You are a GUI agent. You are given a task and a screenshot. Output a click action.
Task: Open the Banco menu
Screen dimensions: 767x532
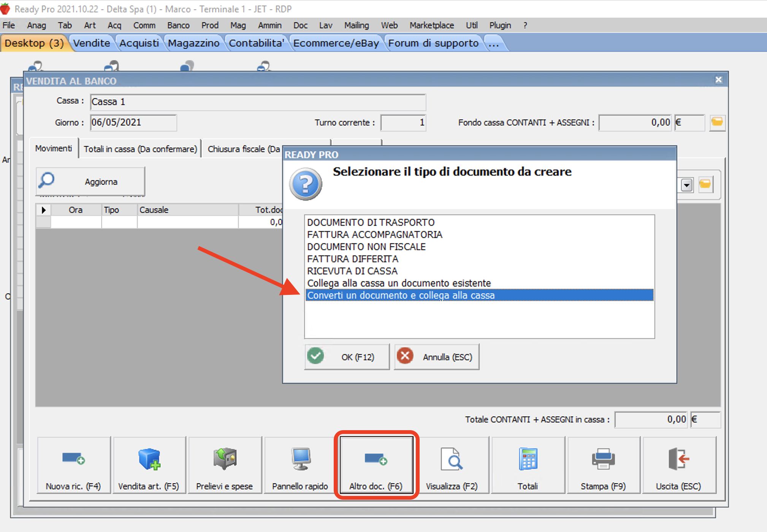178,25
